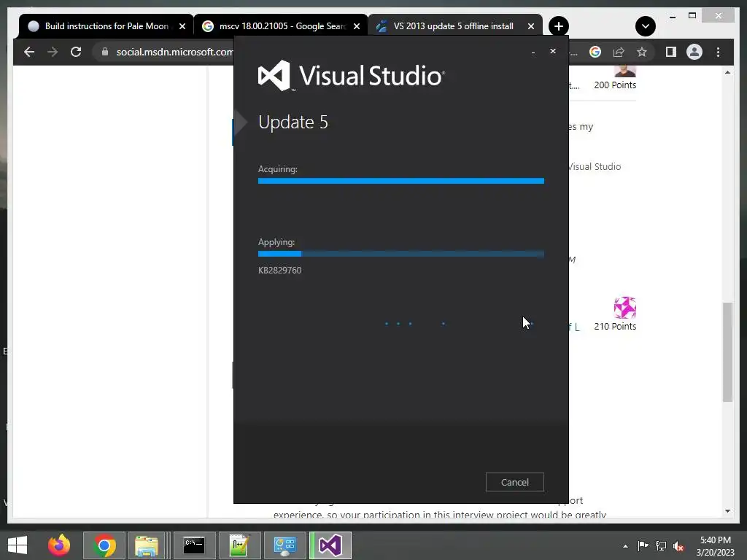747x560 pixels.
Task: Select VS 2013 update 5 offline install tab
Action: pyautogui.click(x=455, y=26)
